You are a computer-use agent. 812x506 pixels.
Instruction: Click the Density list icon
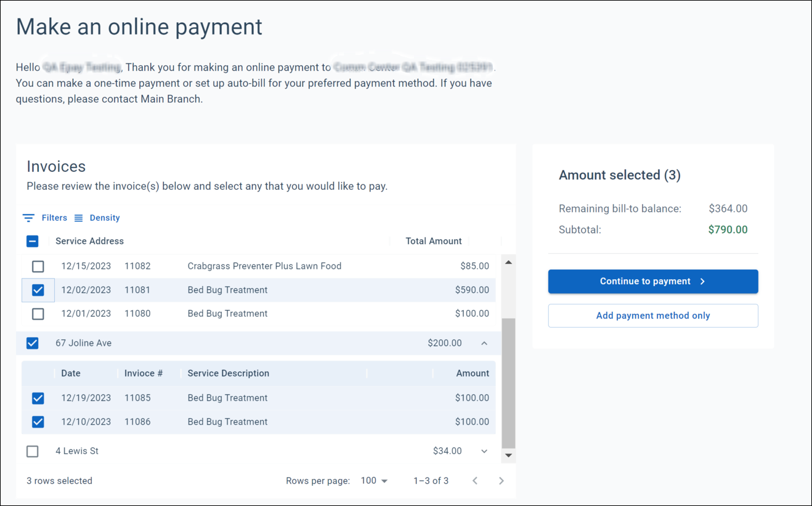tap(78, 218)
